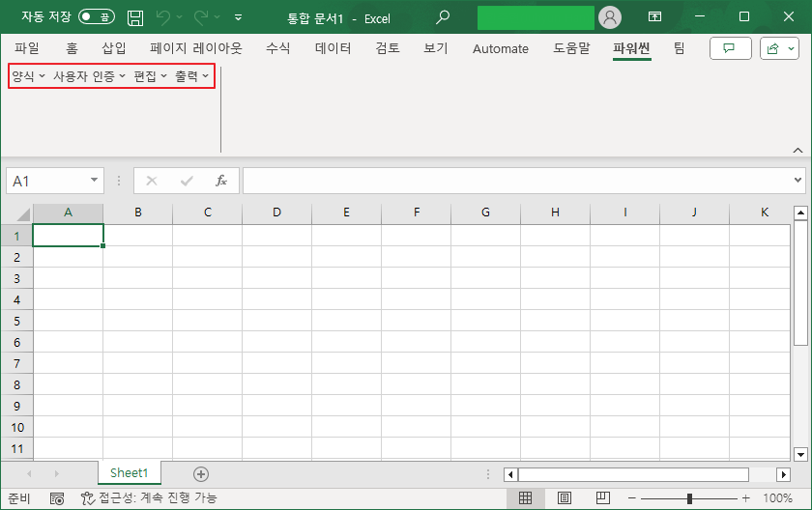Click the macro recording status icon

pos(57,498)
